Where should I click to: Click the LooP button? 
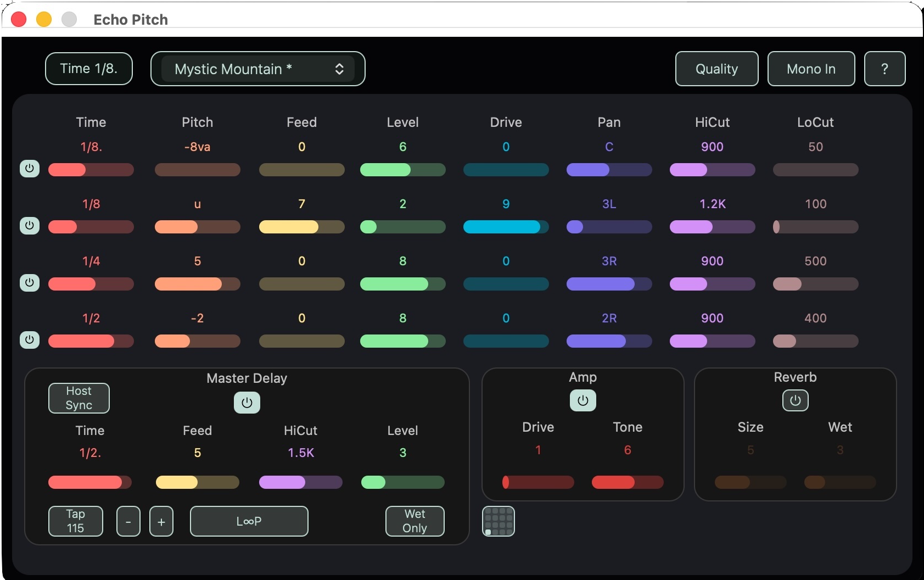click(249, 521)
